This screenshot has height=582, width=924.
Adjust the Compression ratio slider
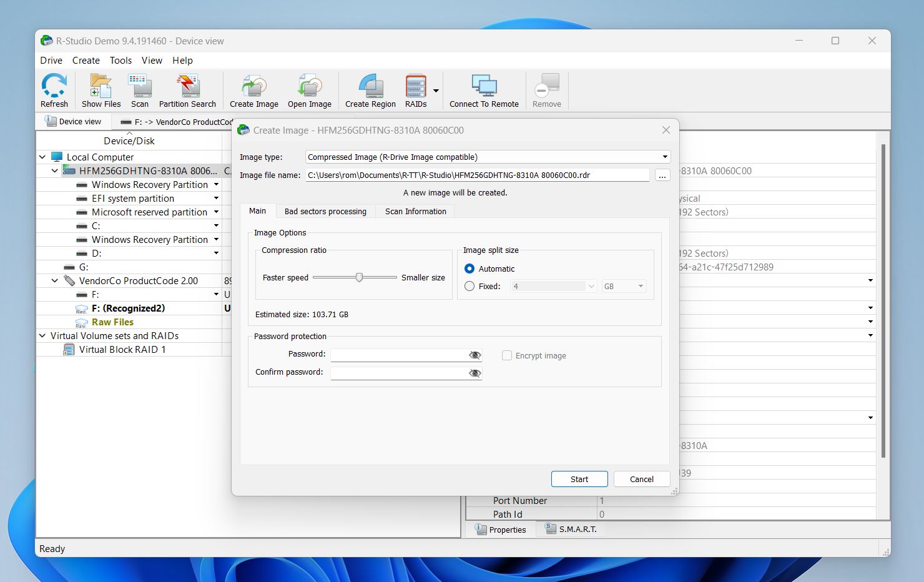click(358, 277)
